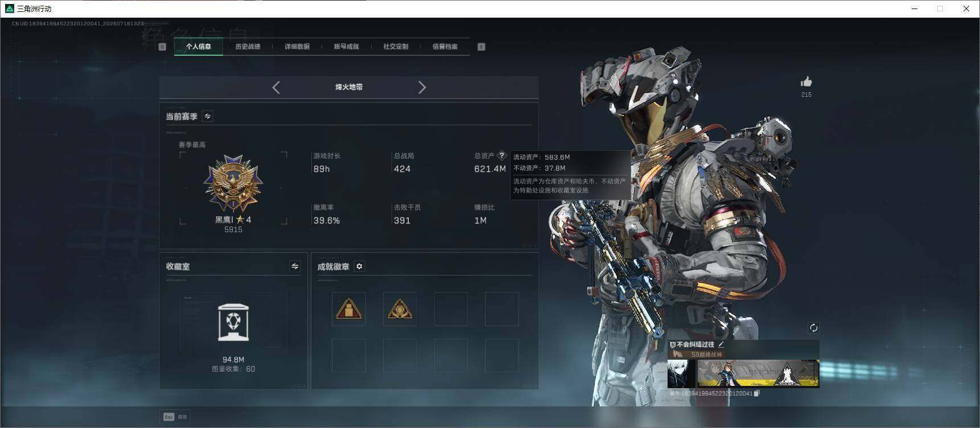Toggle the season switch next to 当前赛季
The height and width of the screenshot is (428, 980).
point(208,116)
